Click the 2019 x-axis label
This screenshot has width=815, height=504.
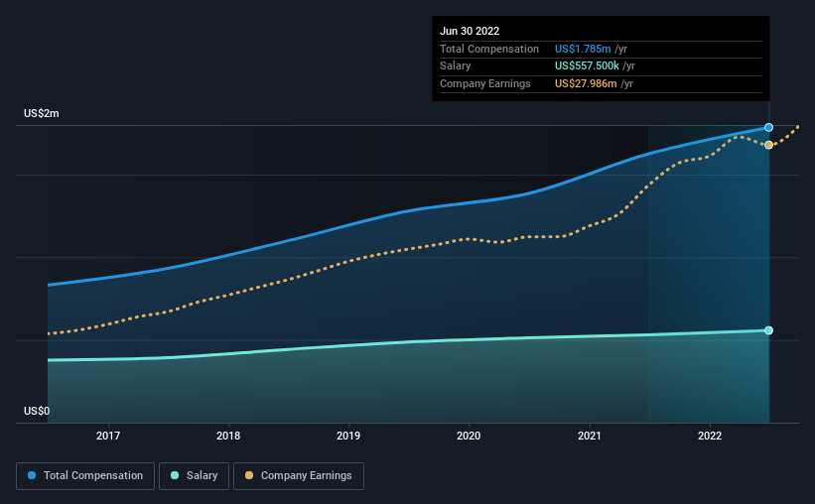(348, 436)
